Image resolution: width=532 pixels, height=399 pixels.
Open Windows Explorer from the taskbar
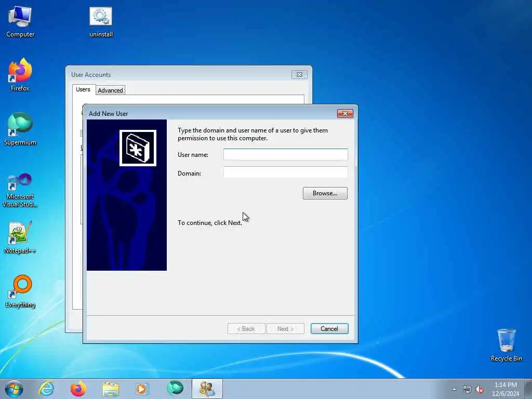(x=111, y=389)
